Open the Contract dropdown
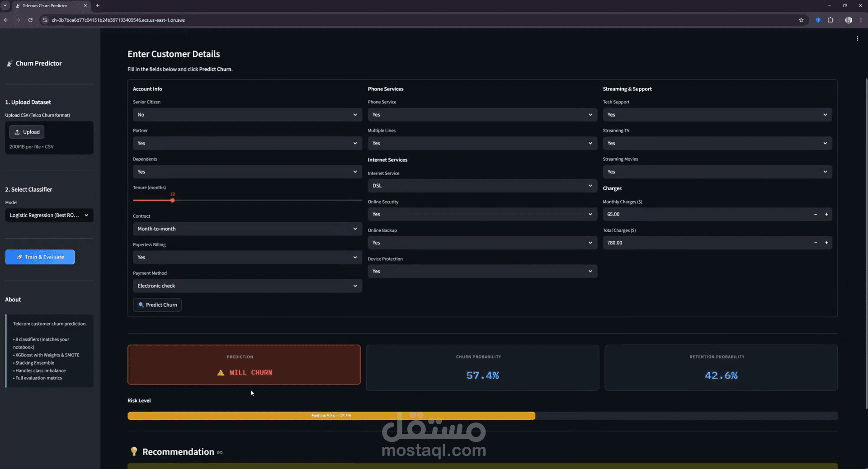Image resolution: width=868 pixels, height=469 pixels. click(x=247, y=229)
